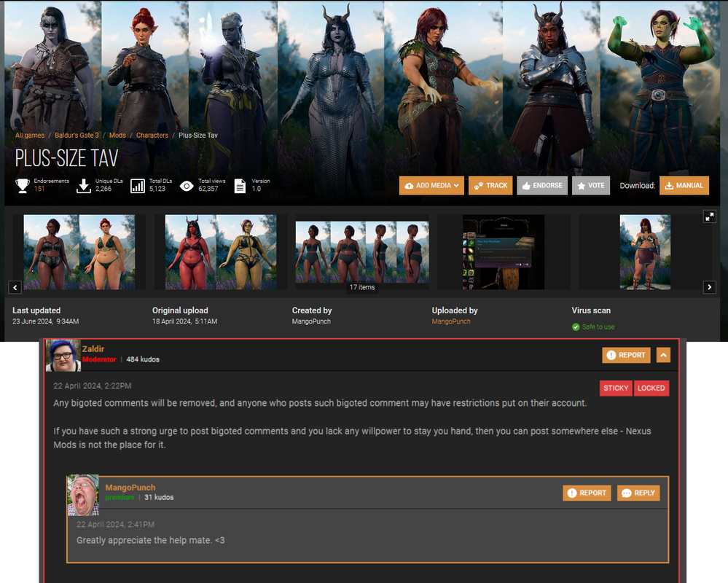Click the Unique DLs download icon
Viewport: 728px width, 583px height.
(84, 186)
